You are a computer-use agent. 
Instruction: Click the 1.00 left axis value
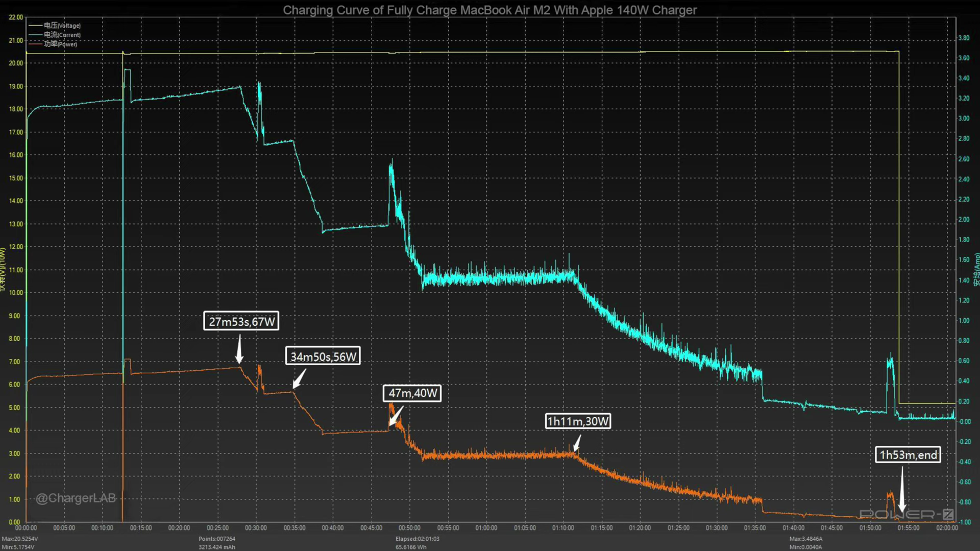tap(14, 499)
